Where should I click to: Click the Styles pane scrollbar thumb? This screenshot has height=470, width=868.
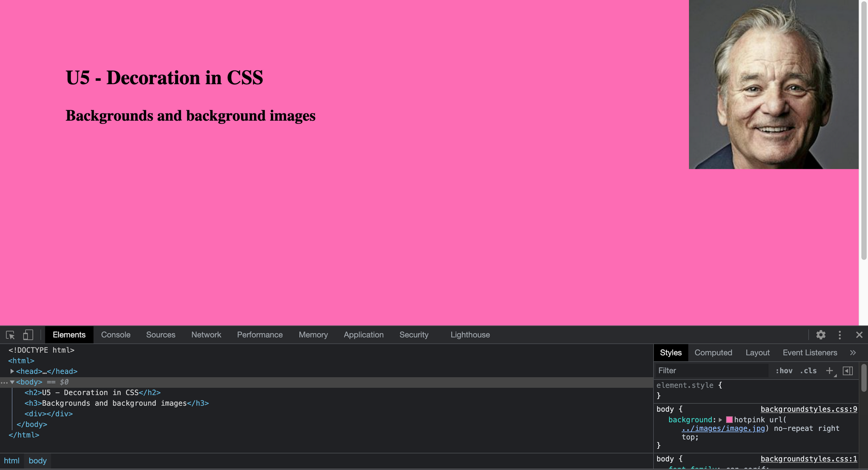864,378
